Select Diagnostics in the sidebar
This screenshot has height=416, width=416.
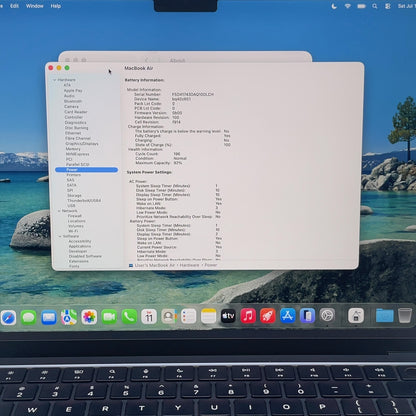click(x=76, y=123)
